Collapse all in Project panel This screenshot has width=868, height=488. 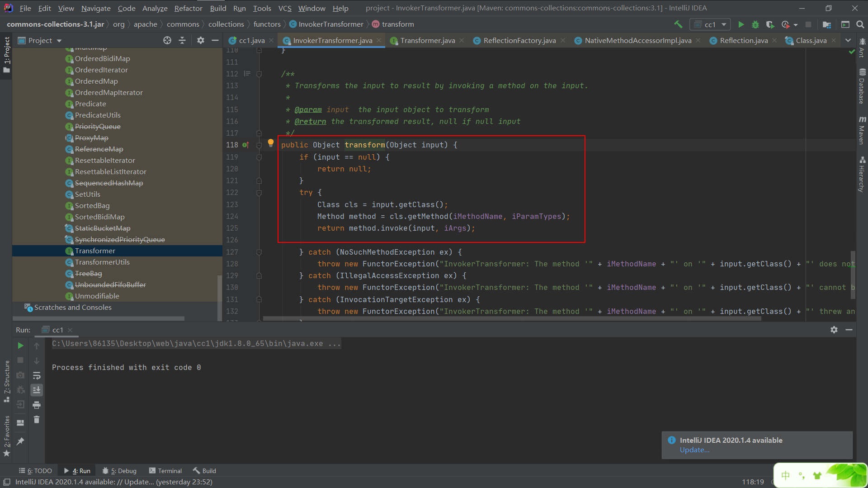click(182, 40)
